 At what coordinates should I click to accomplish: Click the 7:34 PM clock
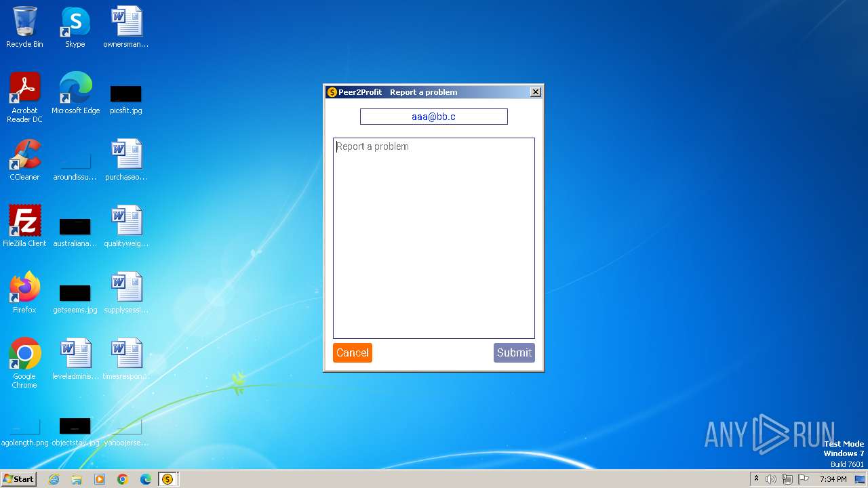[x=833, y=479]
